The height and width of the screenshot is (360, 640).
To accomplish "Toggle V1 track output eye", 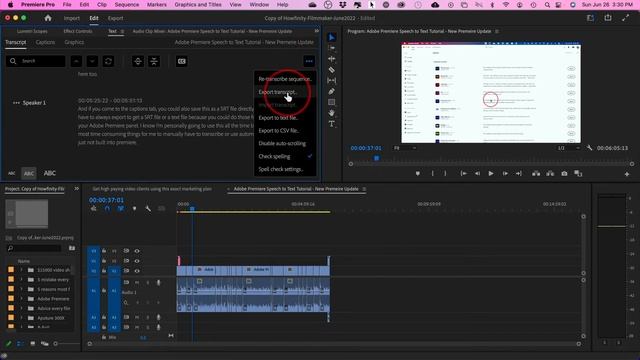I will click(137, 271).
